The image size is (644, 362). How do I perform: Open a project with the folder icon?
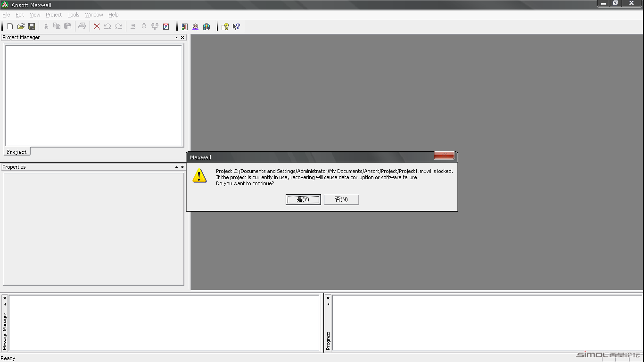coord(21,26)
